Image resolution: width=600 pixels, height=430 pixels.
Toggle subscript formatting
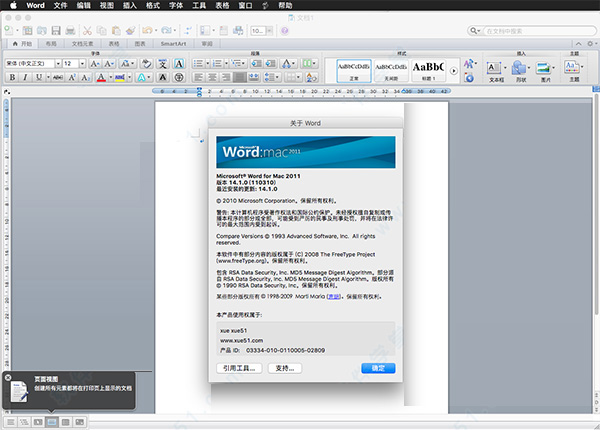point(85,77)
